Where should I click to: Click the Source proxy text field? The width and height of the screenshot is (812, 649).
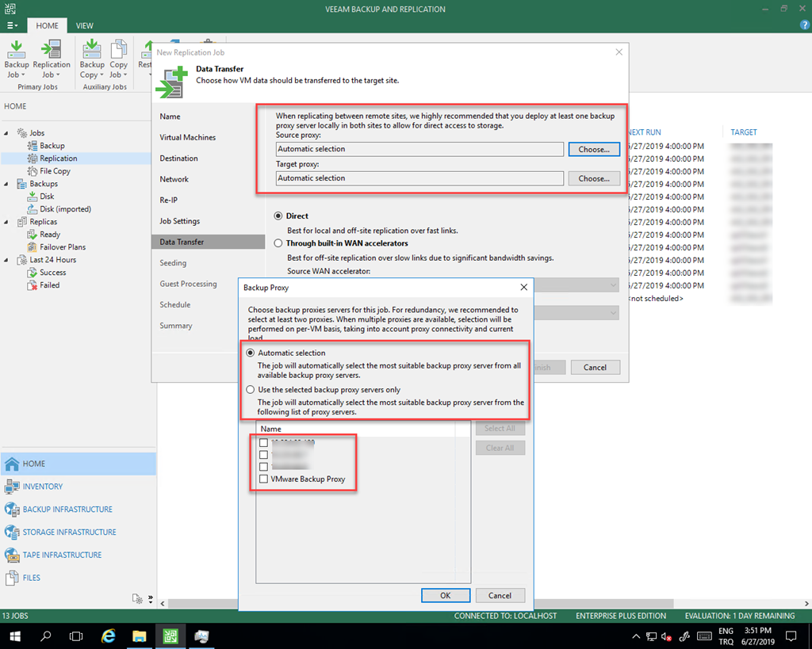pos(419,149)
